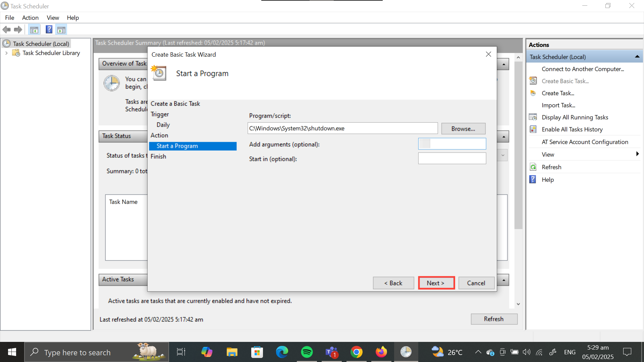Click the forward arrow toolbar icon

tap(18, 30)
